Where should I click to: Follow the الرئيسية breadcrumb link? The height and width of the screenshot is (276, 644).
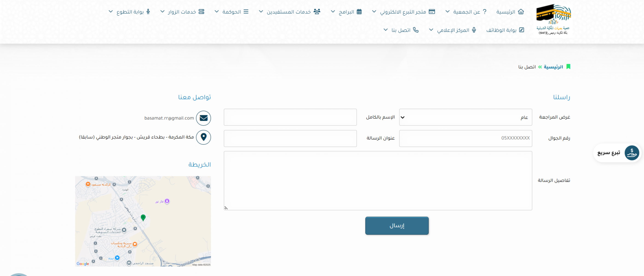pos(553,67)
